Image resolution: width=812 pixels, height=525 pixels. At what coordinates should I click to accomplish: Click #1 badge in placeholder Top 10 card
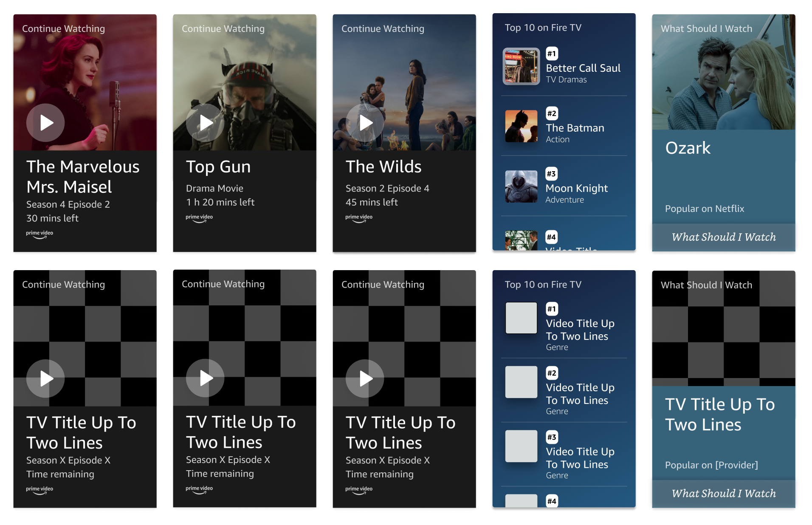(552, 309)
